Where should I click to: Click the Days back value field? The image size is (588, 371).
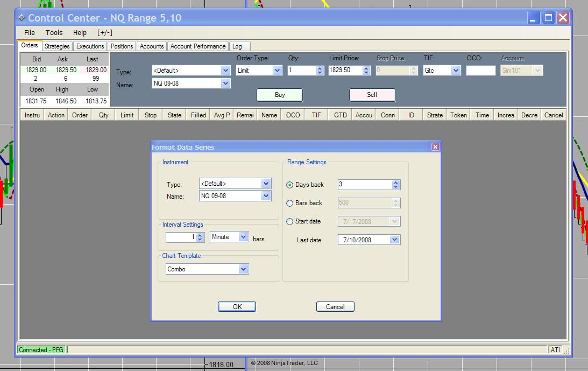pos(365,184)
